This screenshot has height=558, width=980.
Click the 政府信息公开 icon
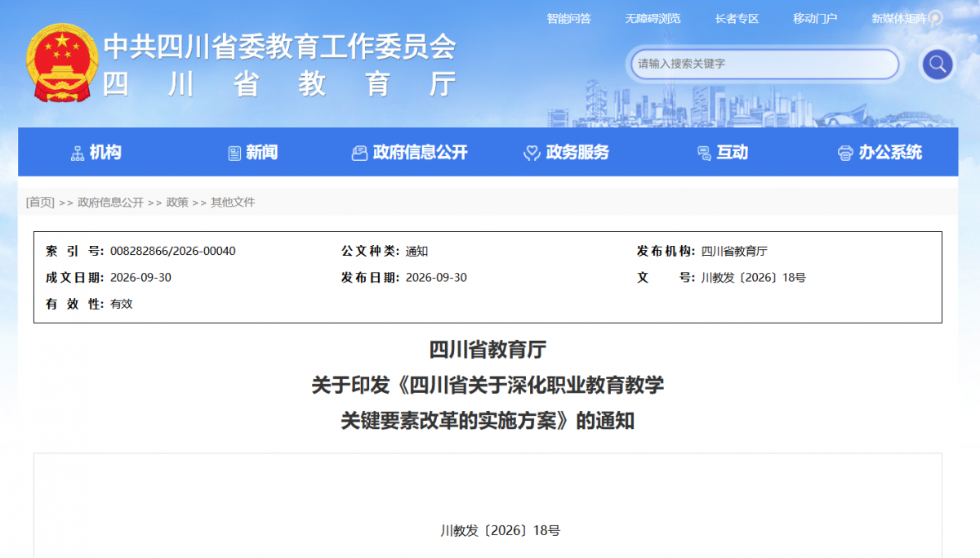pyautogui.click(x=359, y=153)
